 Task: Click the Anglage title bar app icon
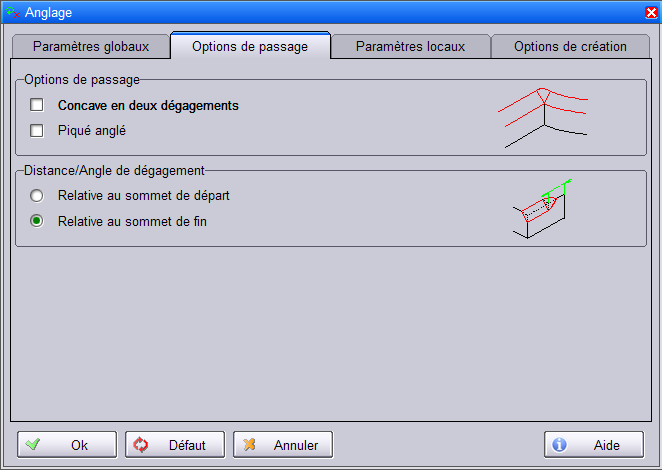[13, 13]
